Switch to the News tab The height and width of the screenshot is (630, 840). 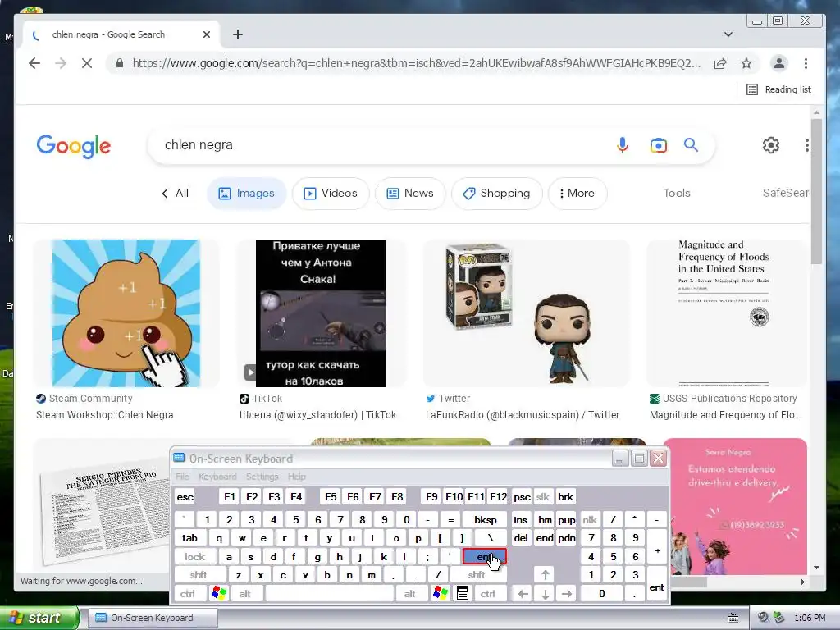point(410,194)
